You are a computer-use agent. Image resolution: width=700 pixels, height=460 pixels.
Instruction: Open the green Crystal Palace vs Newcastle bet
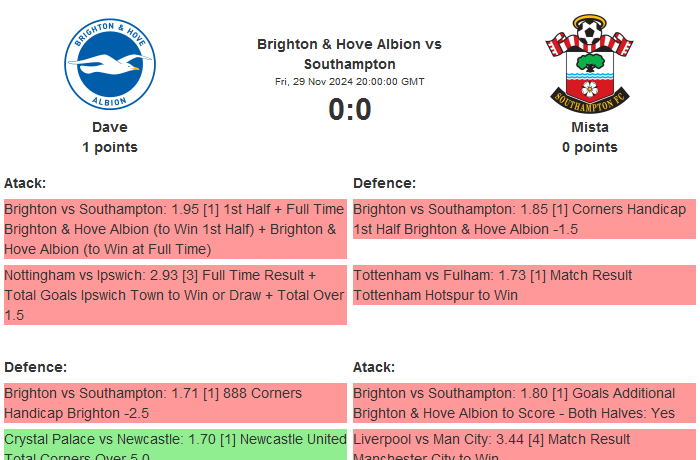tap(175, 445)
